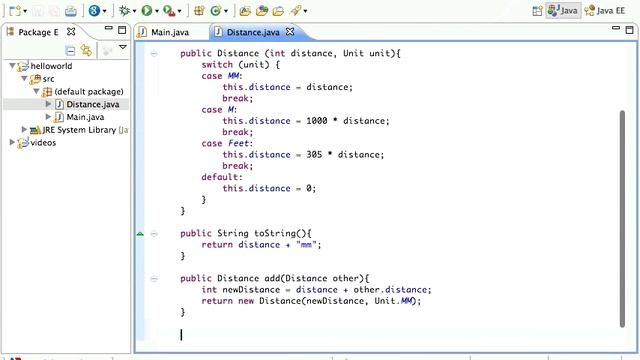Select the helloworld project
This screenshot has height=360, width=640.
tap(51, 66)
